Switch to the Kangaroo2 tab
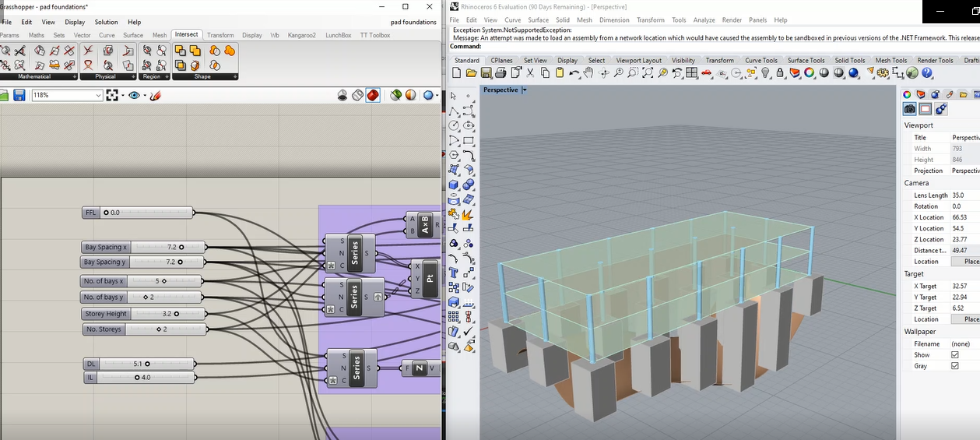The image size is (980, 440). (301, 35)
